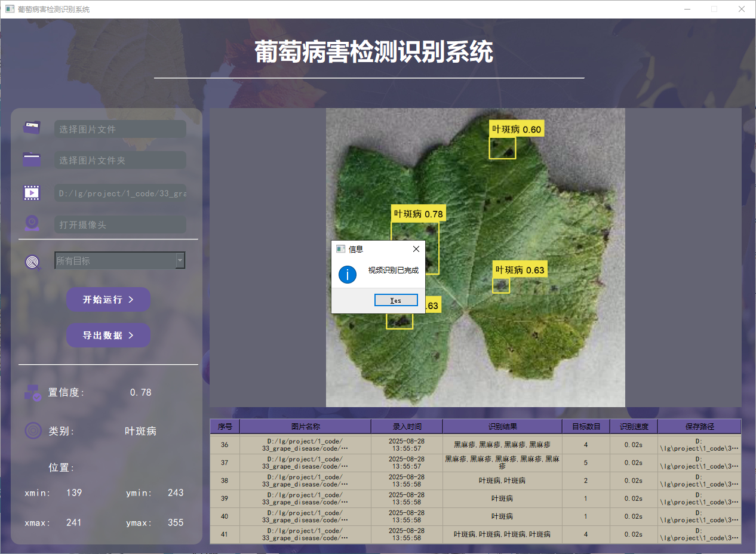Viewport: 756px width, 554px height.
Task: Click the 开始运行 button
Action: (x=108, y=299)
